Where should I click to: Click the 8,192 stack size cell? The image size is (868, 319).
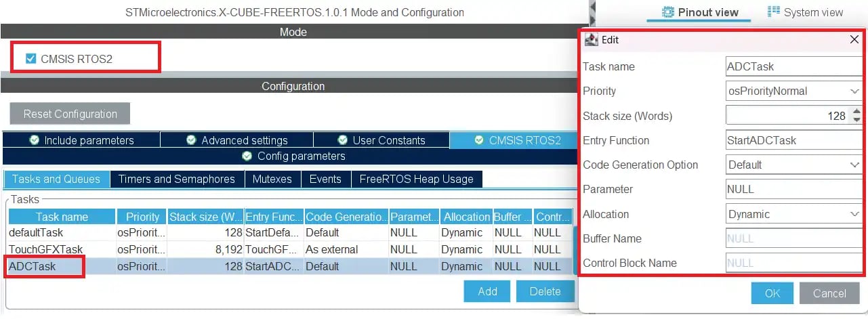(x=206, y=249)
